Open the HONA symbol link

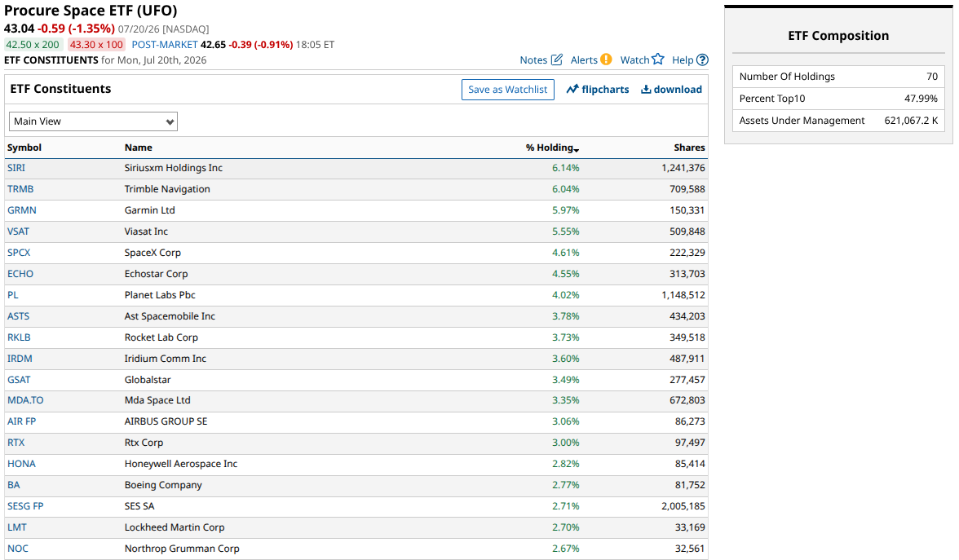coord(21,463)
